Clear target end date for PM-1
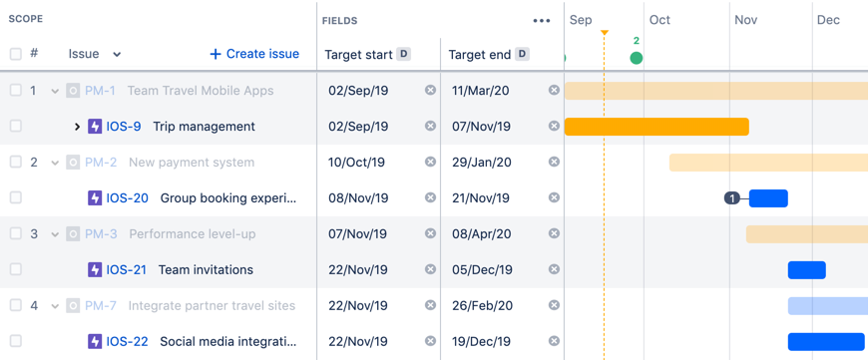 click(554, 90)
